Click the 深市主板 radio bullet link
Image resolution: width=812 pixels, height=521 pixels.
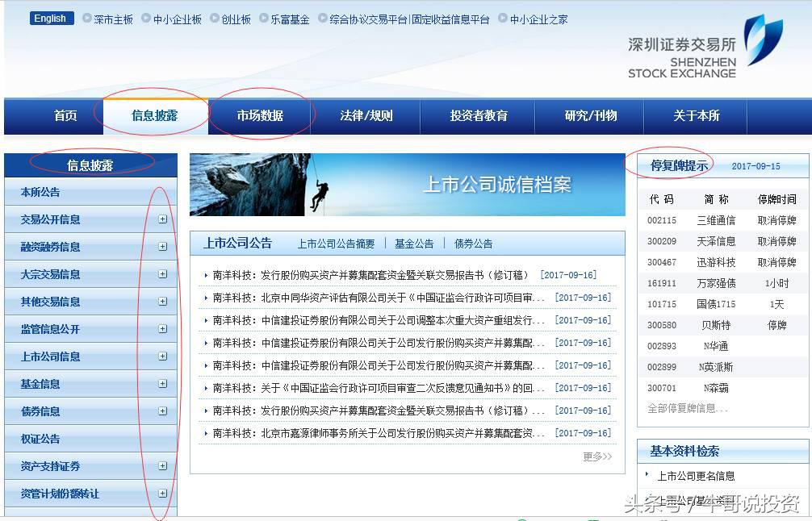108,19
